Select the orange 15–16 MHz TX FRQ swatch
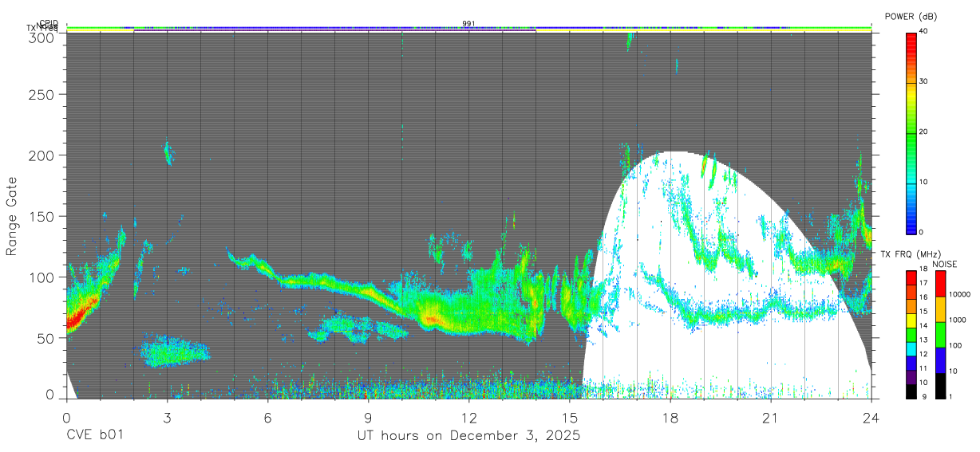980x452 pixels. 911,305
